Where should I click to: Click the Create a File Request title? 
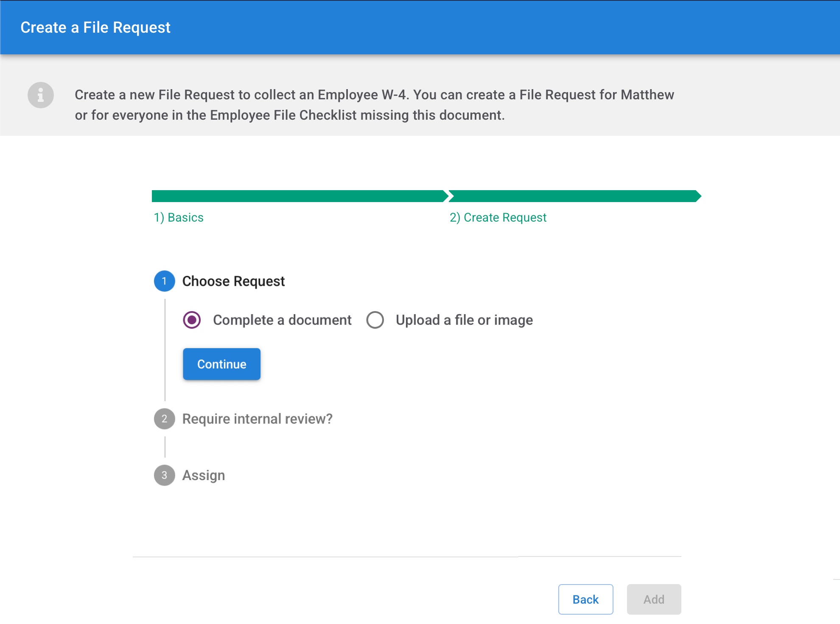pos(95,28)
